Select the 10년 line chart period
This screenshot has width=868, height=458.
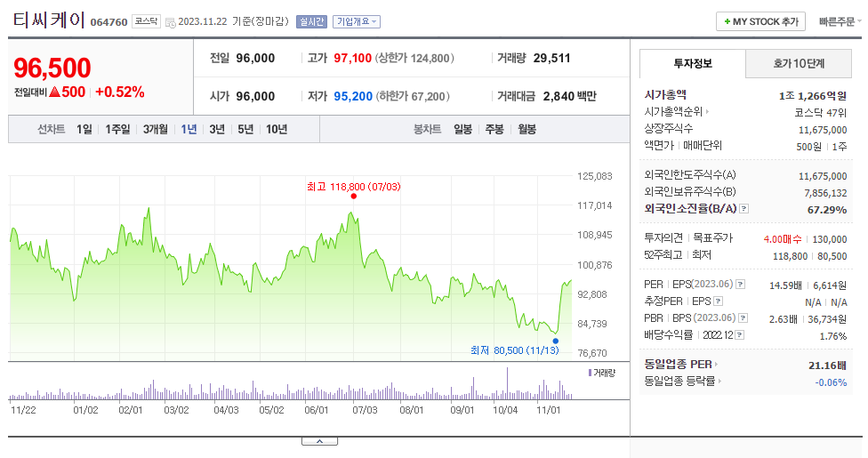[x=277, y=129]
